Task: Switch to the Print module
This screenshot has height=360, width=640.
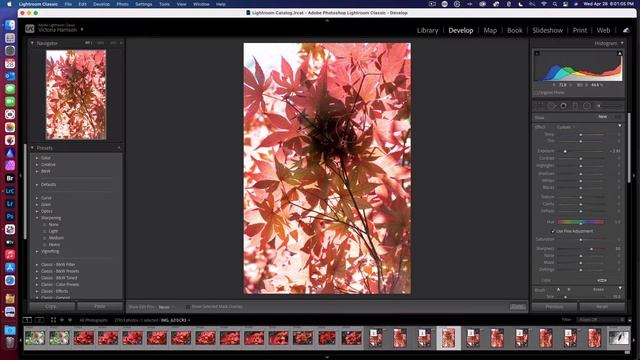Action: pos(580,30)
